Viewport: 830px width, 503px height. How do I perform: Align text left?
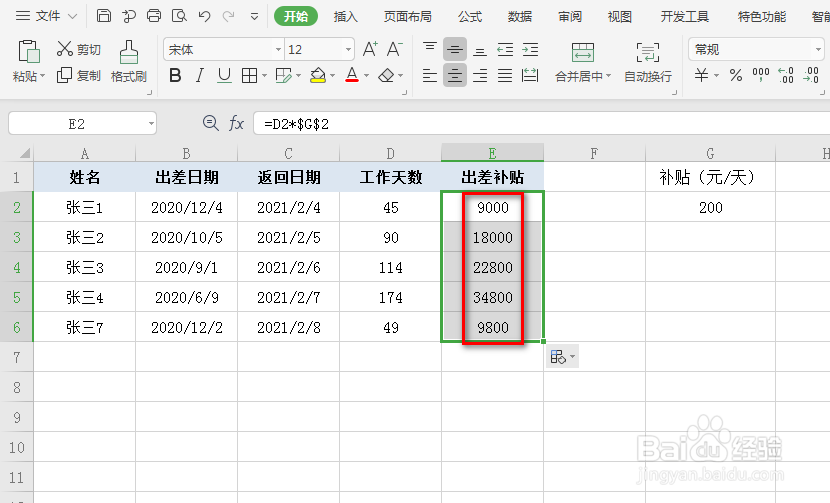[430, 75]
